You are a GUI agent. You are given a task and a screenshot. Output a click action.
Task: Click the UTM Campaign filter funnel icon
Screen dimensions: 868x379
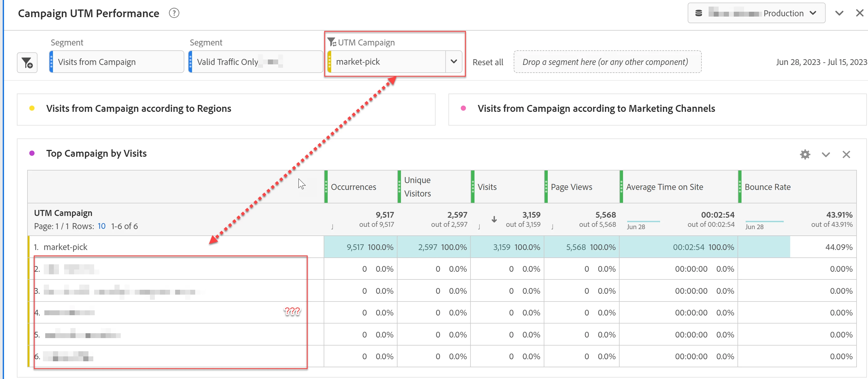click(x=332, y=42)
